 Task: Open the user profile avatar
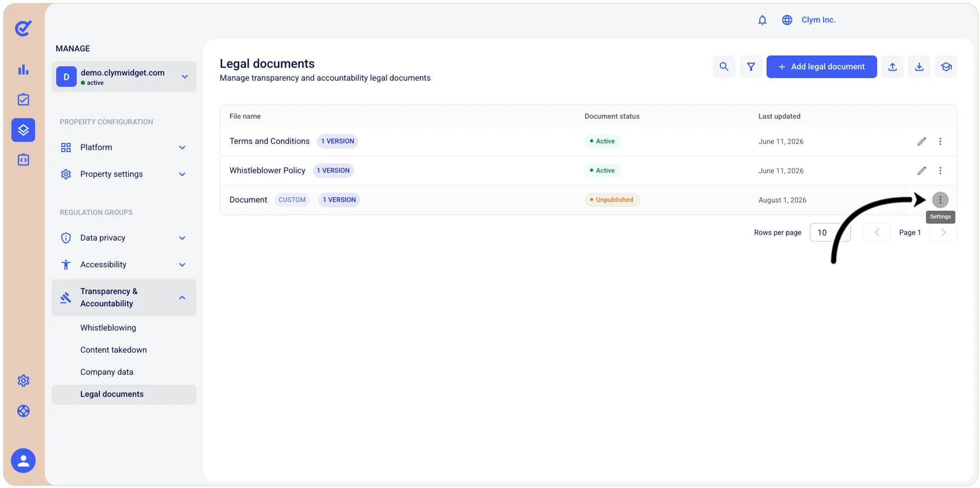pyautogui.click(x=24, y=460)
